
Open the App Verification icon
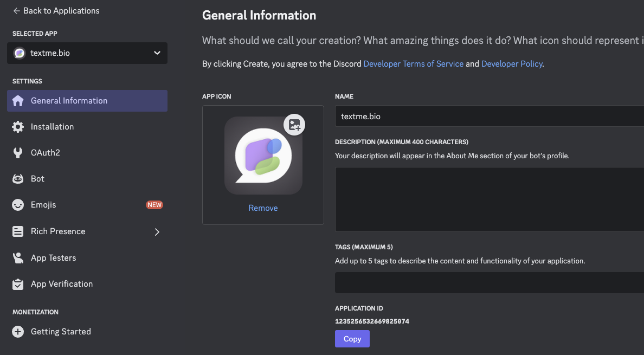coord(18,283)
